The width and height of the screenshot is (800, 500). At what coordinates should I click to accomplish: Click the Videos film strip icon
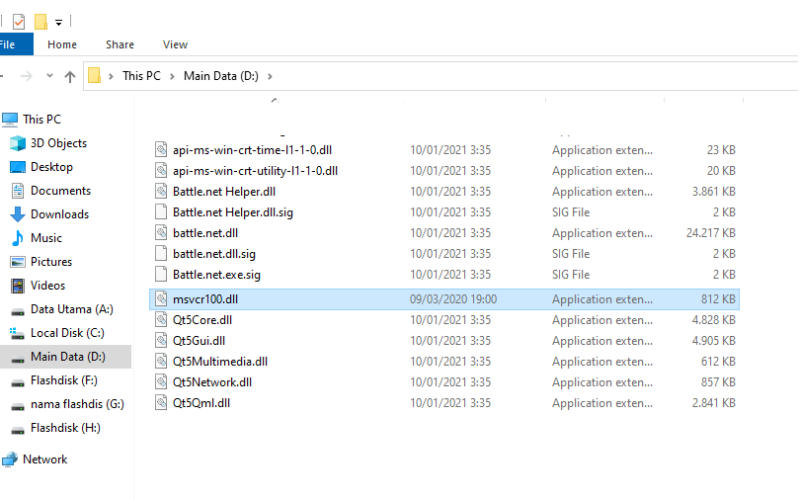18,286
